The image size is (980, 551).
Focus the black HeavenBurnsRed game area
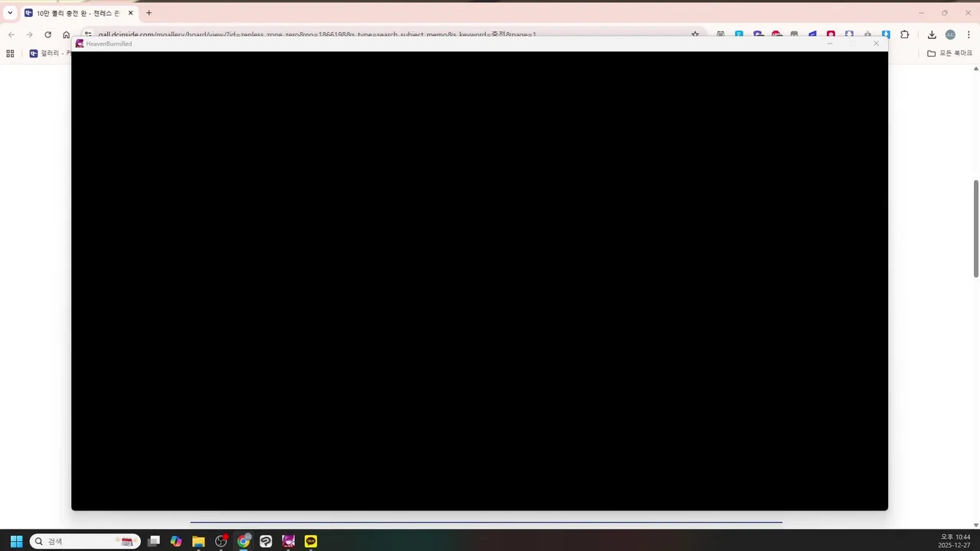(479, 281)
